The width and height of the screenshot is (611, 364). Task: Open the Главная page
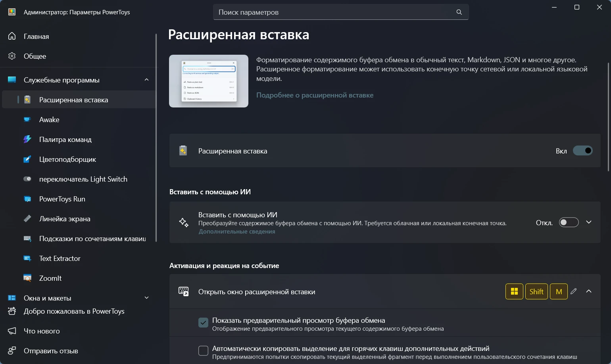36,36
